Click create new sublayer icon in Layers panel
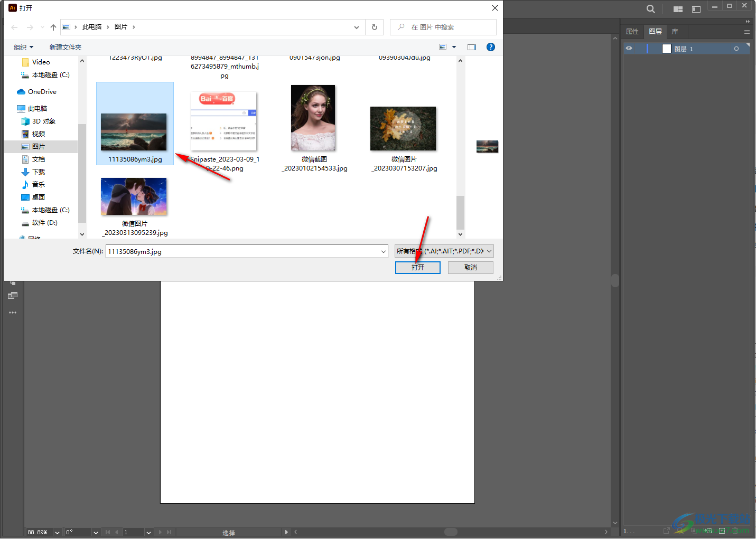Viewport: 756px width, 539px height. (708, 531)
